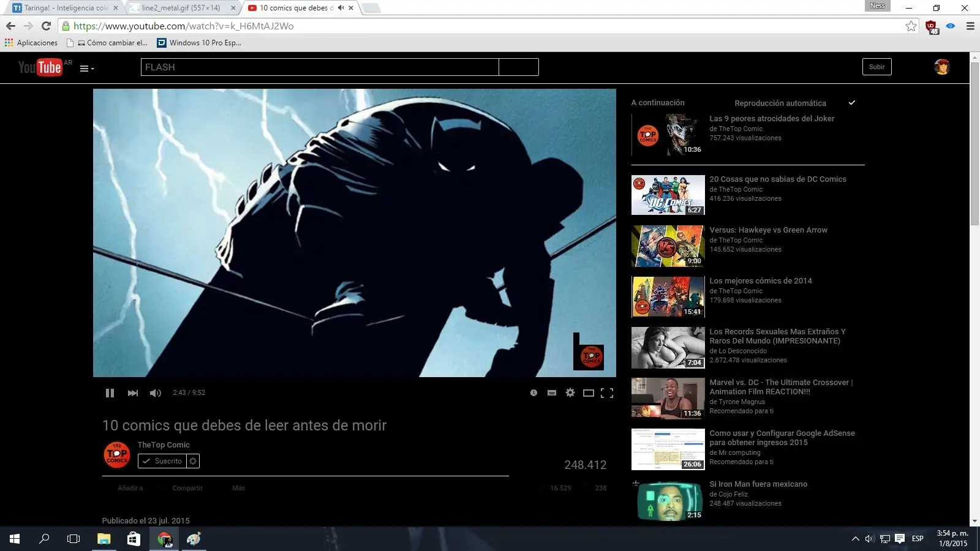Screen dimensions: 980x551
Task: Open Los mejores cómics de 2014 thumbnail
Action: tap(668, 296)
